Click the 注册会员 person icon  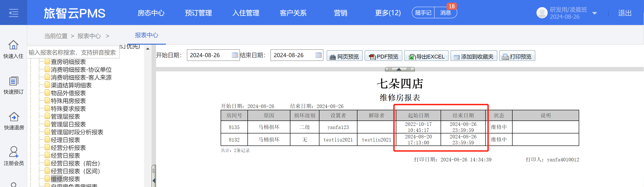pos(14,152)
